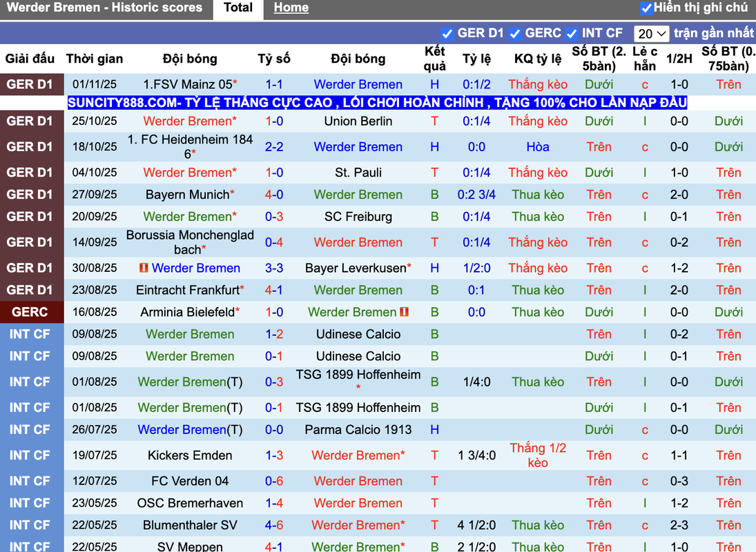Open the 20 recent matches dropdown
The image size is (756, 552).
tap(651, 34)
